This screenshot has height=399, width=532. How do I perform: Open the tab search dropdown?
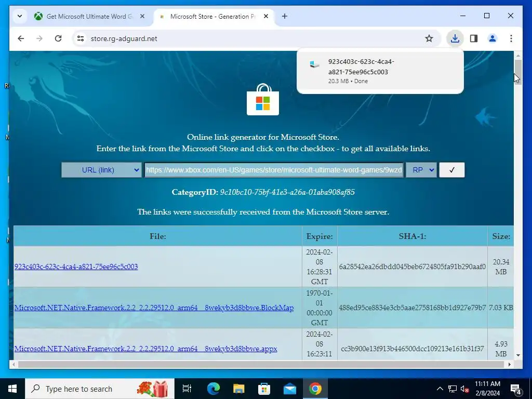(x=20, y=16)
